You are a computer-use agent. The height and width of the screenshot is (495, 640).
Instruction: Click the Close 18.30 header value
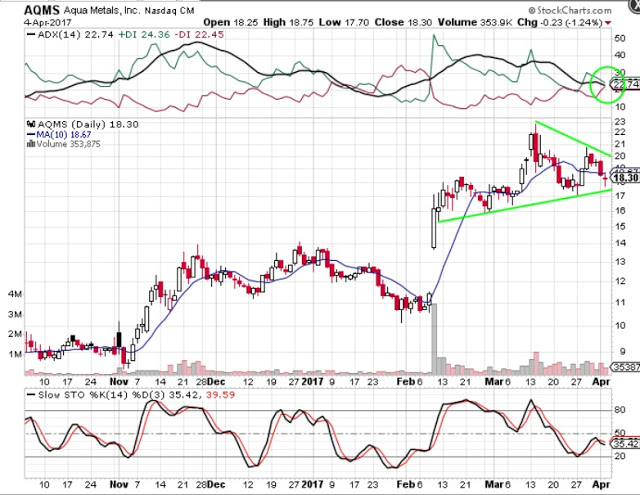pyautogui.click(x=403, y=22)
